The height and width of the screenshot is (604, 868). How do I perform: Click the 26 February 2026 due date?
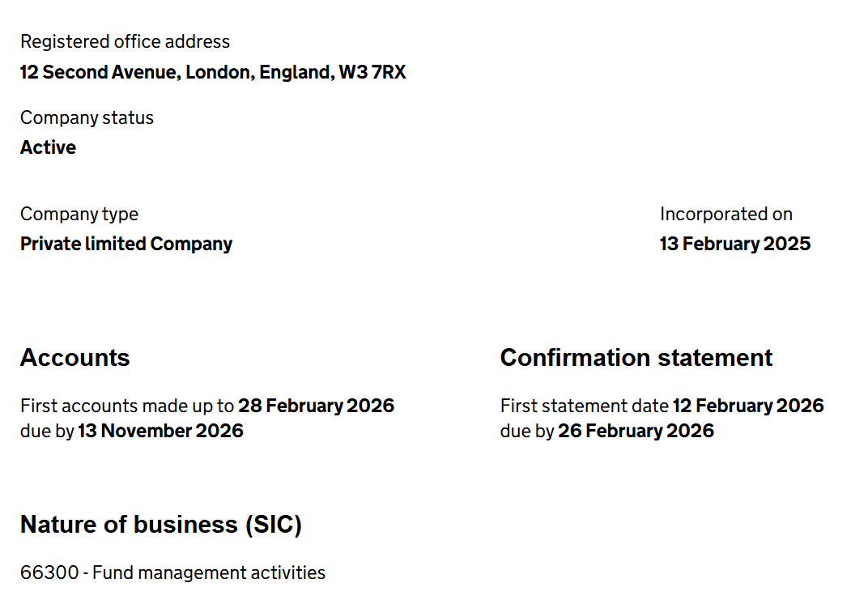(636, 431)
